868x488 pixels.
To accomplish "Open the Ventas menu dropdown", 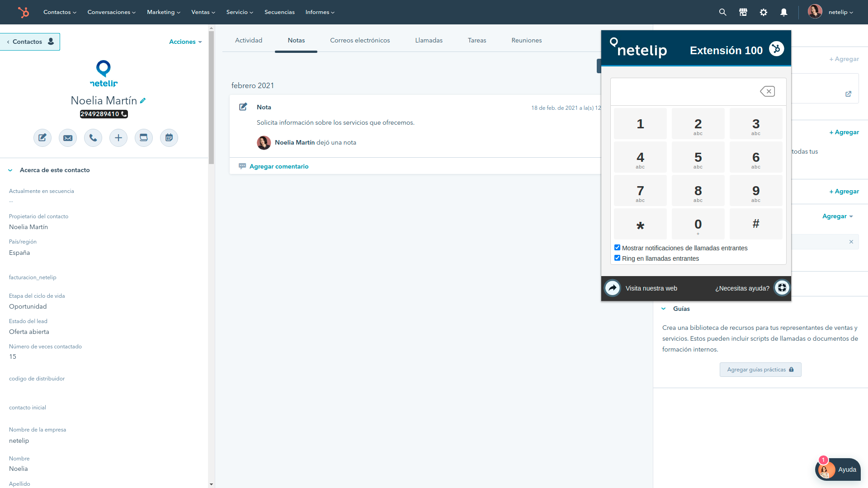I will (203, 12).
